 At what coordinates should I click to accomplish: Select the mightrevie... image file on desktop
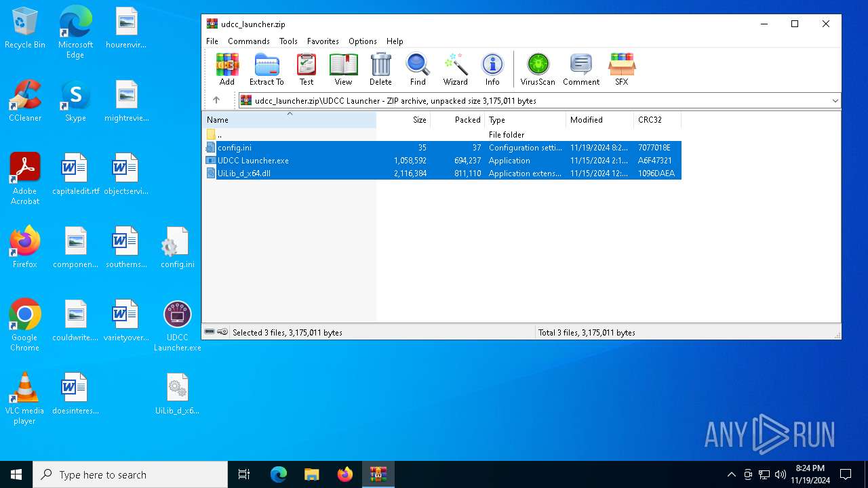pyautogui.click(x=126, y=101)
